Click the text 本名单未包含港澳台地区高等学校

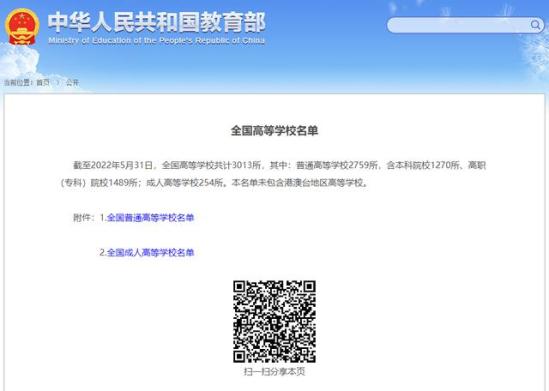tap(298, 182)
